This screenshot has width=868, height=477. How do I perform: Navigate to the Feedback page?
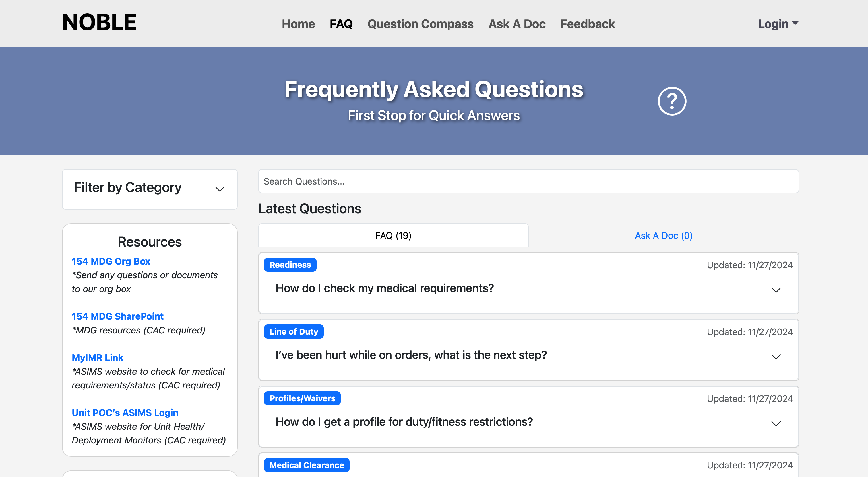(587, 24)
